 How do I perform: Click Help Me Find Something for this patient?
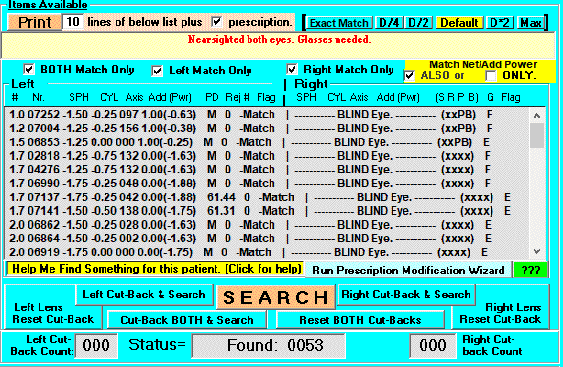(x=156, y=269)
